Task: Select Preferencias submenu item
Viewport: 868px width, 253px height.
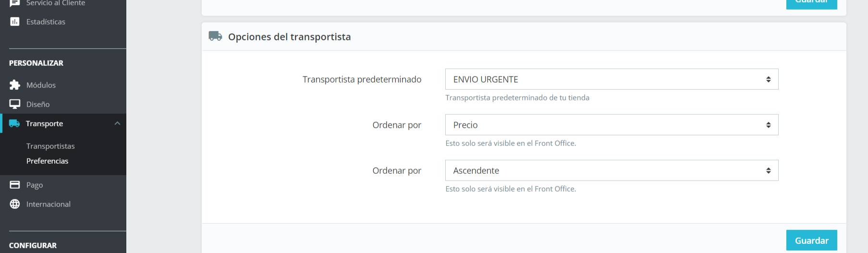Action: (x=47, y=161)
